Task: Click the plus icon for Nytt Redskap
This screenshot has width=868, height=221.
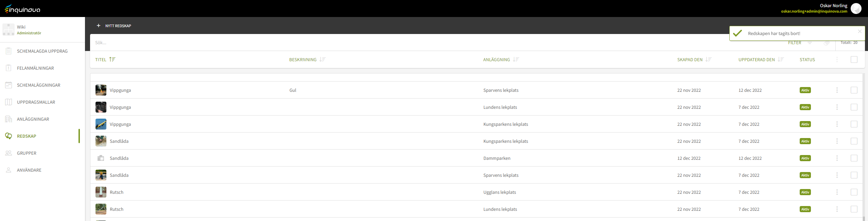Action: pos(99,26)
